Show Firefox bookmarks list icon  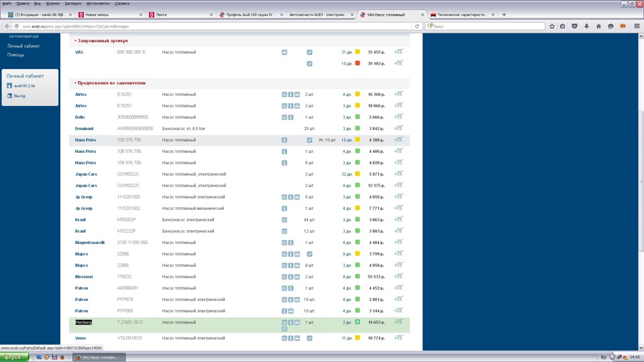point(563,26)
